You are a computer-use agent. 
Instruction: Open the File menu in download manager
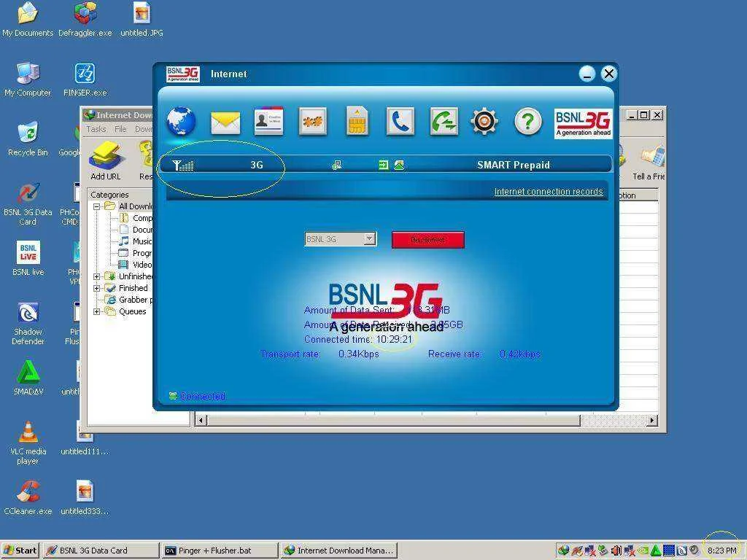click(x=120, y=129)
